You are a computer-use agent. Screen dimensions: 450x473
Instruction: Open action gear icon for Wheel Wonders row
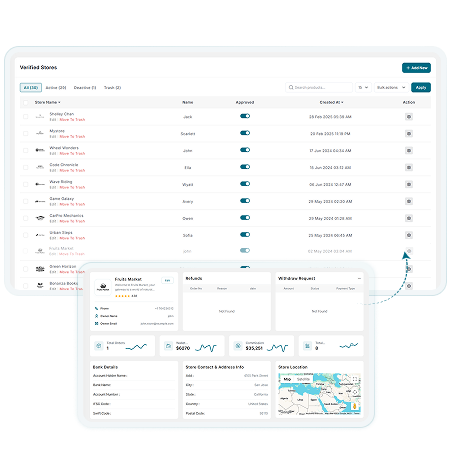pos(409,151)
